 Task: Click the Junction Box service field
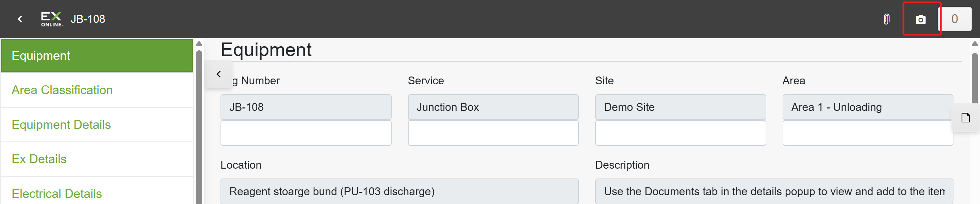[x=493, y=107]
